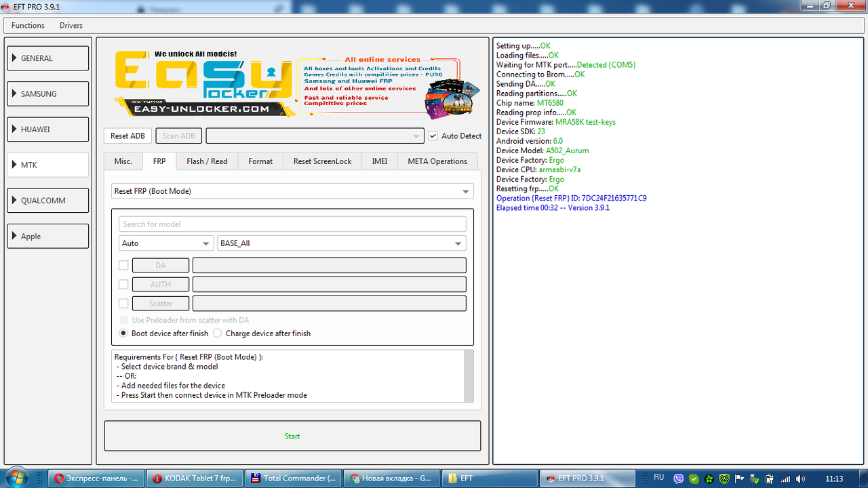Switch to the Misc. tab

pos(123,161)
